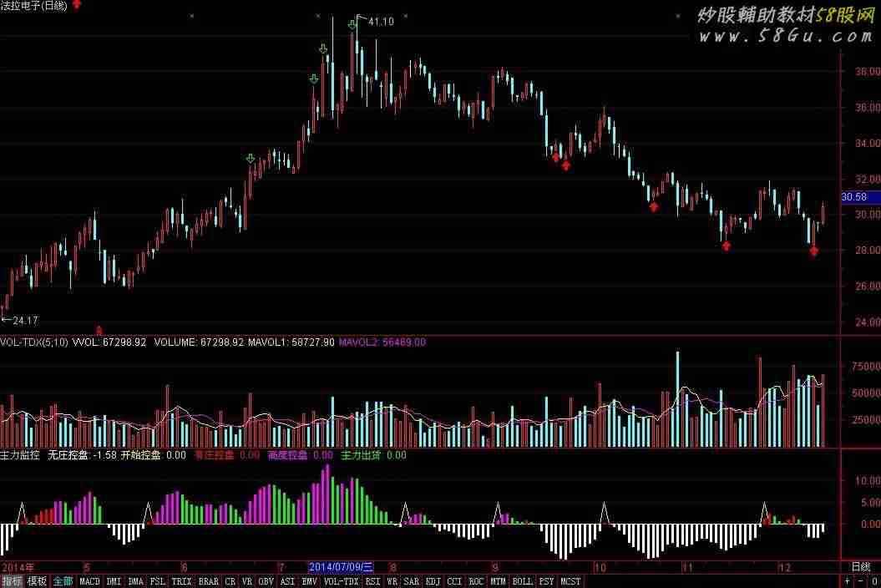Switch indicator to ROC
Viewport: 881px width, 588px height.
pos(477,581)
